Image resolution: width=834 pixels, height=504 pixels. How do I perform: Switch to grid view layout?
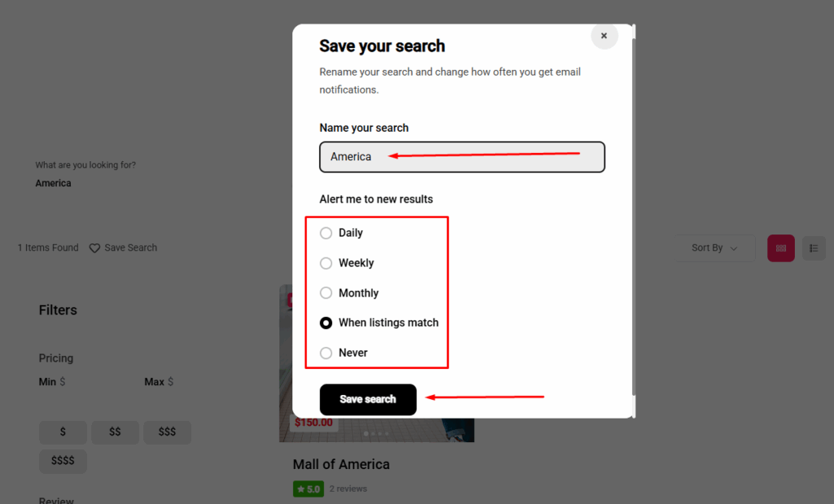[x=780, y=248]
